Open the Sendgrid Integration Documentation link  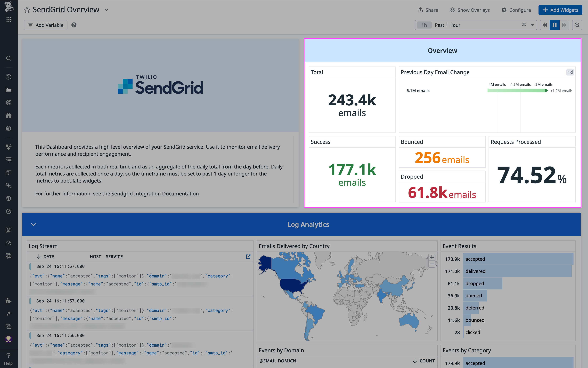(x=155, y=193)
